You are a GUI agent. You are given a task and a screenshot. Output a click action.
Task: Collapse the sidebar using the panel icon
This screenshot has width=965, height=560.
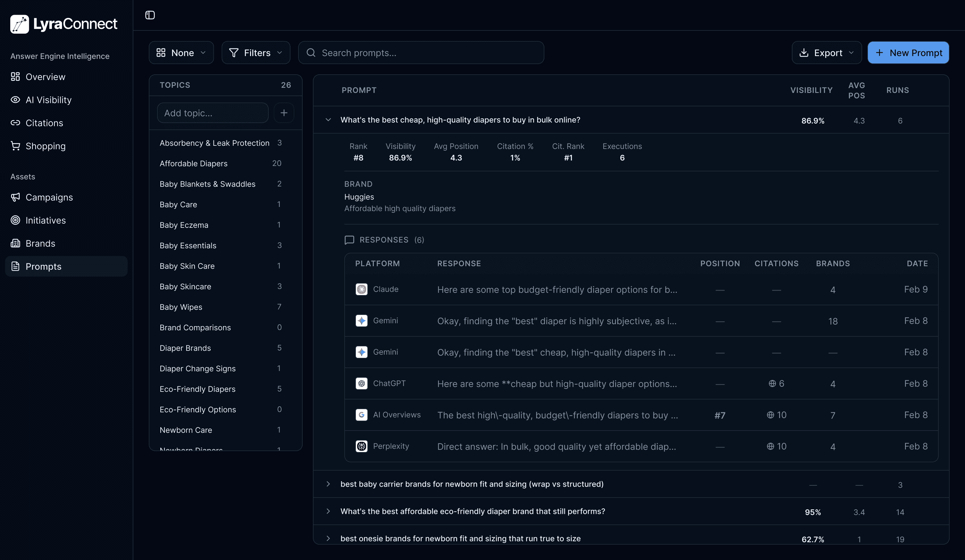149,15
